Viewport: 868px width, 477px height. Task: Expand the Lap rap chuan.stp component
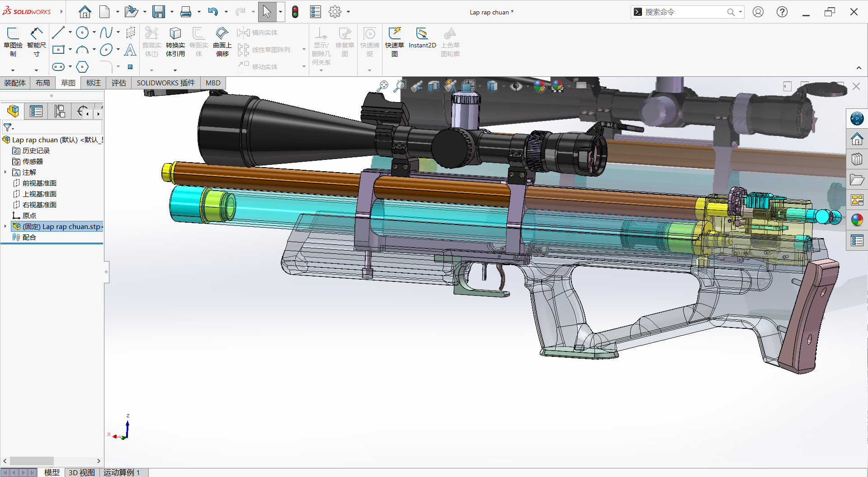[5, 226]
